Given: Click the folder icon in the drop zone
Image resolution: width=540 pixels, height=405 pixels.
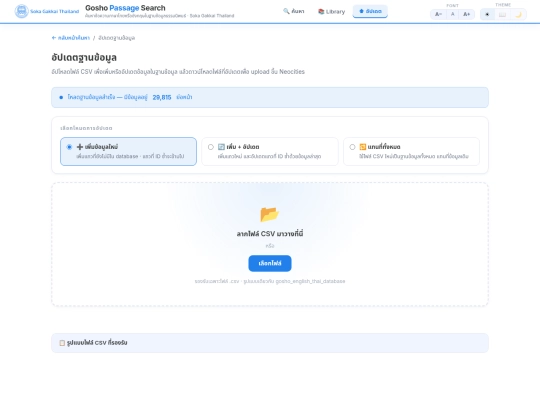Looking at the screenshot, I should [x=270, y=214].
